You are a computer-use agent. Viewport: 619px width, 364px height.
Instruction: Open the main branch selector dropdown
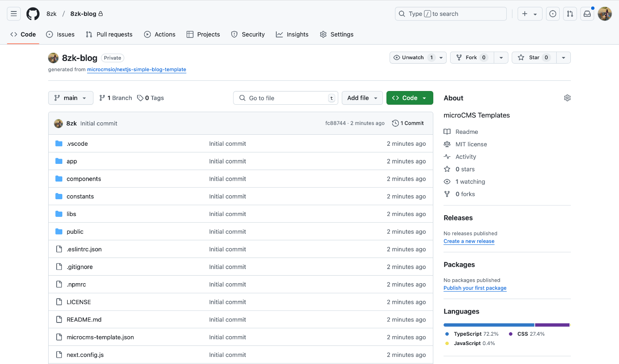(71, 98)
